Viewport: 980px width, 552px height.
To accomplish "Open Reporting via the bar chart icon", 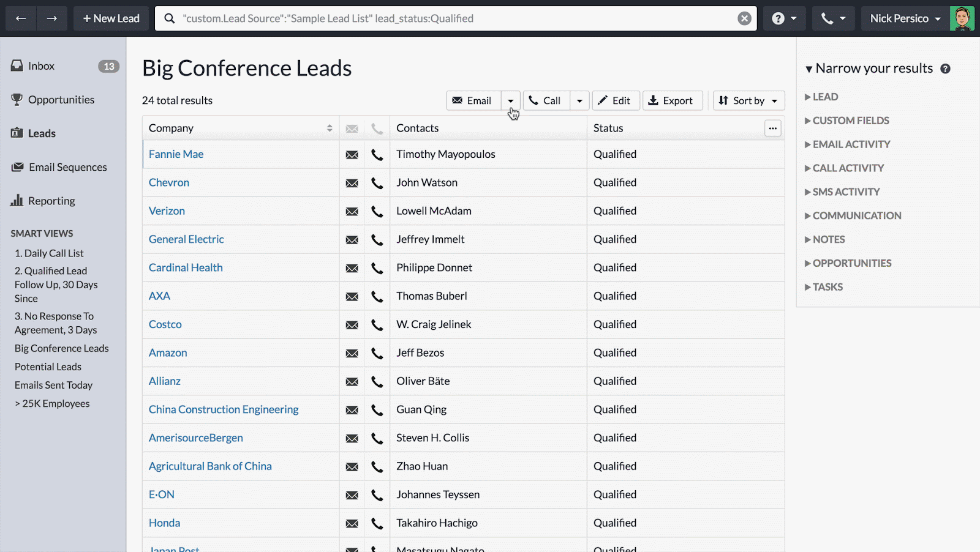I will 16,200.
